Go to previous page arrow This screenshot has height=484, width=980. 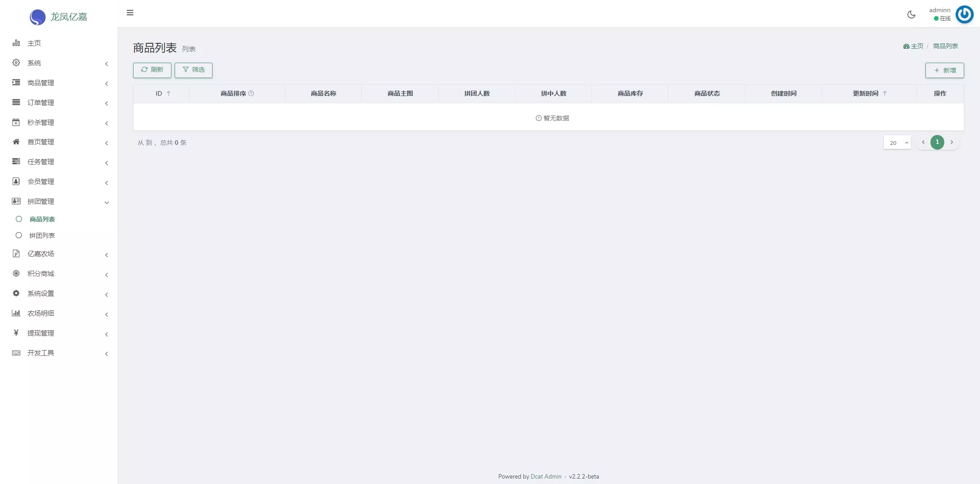[923, 143]
